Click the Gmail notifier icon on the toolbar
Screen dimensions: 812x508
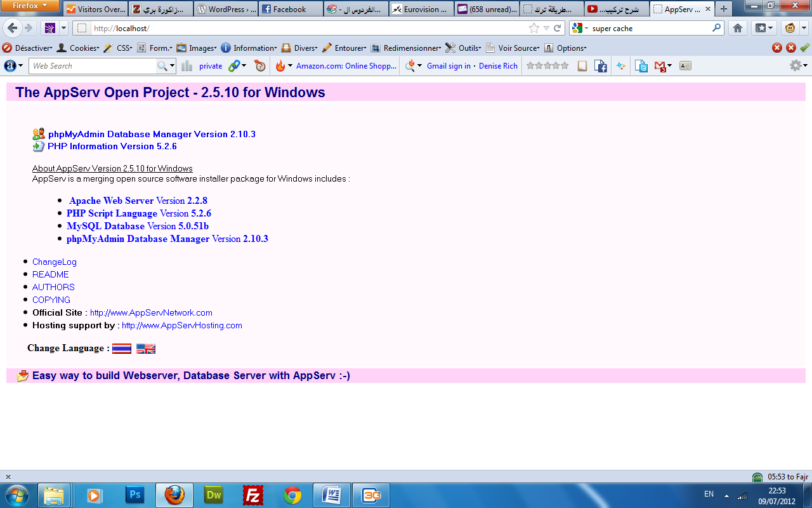pos(660,65)
